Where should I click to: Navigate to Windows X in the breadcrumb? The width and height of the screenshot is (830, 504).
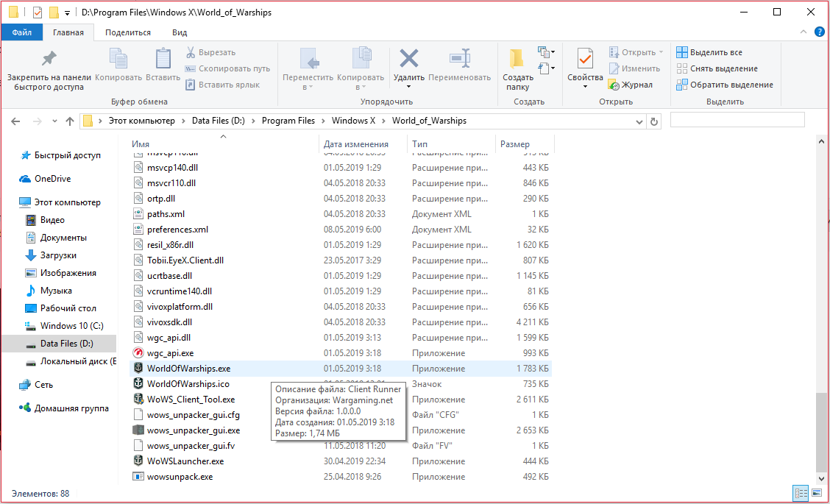(x=354, y=121)
